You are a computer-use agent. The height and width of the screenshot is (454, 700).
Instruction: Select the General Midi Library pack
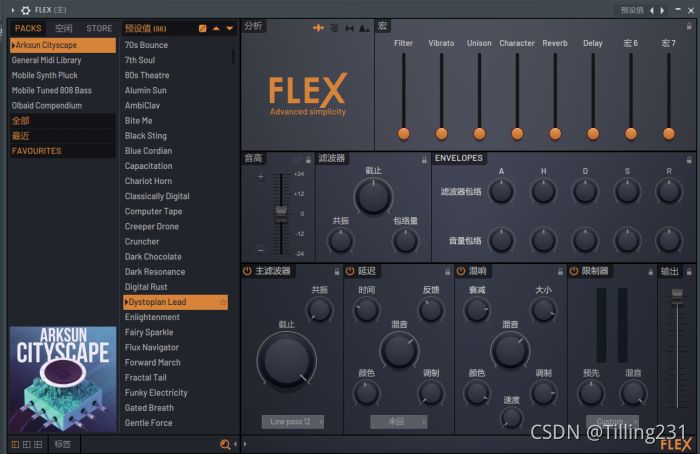pos(62,60)
